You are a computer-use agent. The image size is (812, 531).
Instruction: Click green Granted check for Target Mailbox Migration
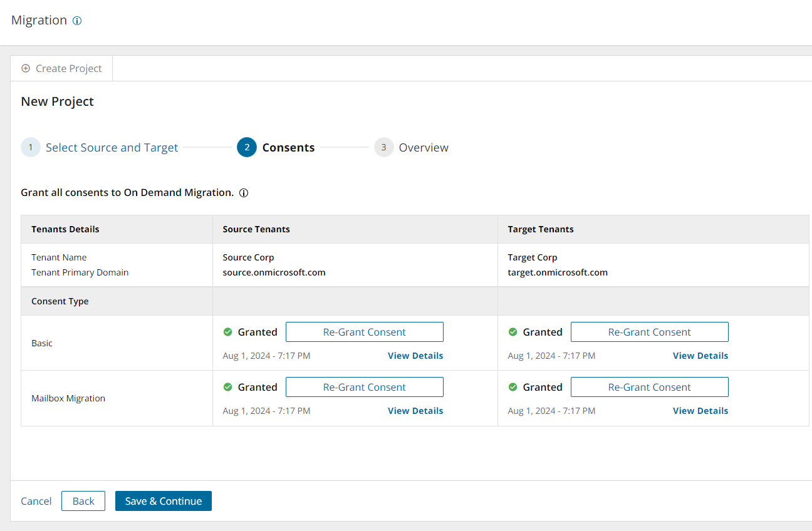tap(513, 387)
